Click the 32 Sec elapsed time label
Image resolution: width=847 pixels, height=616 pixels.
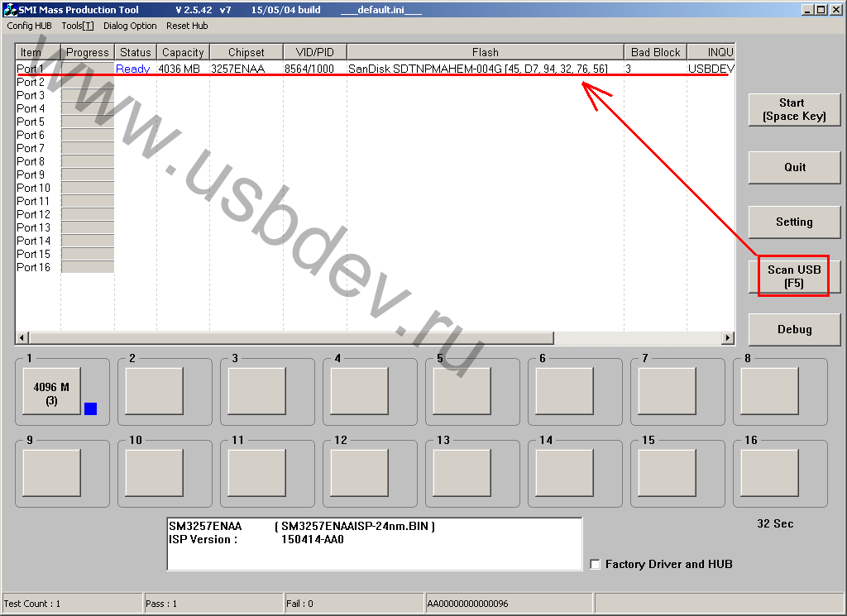coord(775,523)
